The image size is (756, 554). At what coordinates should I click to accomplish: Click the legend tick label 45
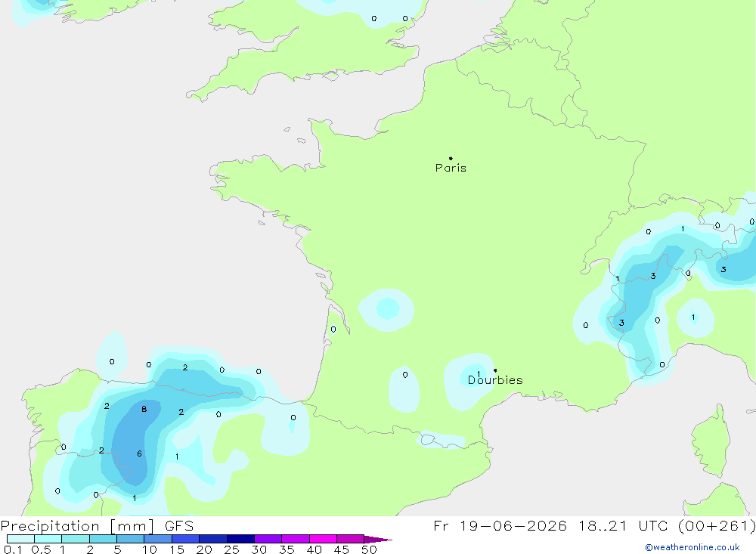pyautogui.click(x=342, y=549)
